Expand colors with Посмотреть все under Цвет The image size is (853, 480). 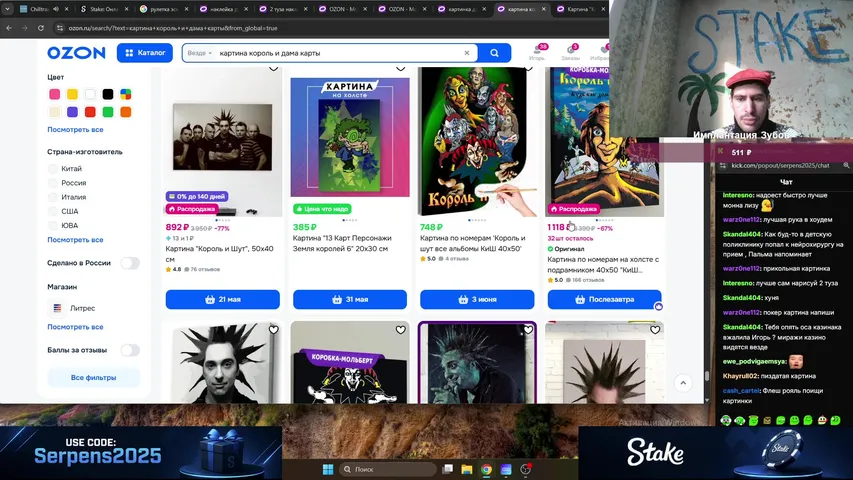click(75, 130)
